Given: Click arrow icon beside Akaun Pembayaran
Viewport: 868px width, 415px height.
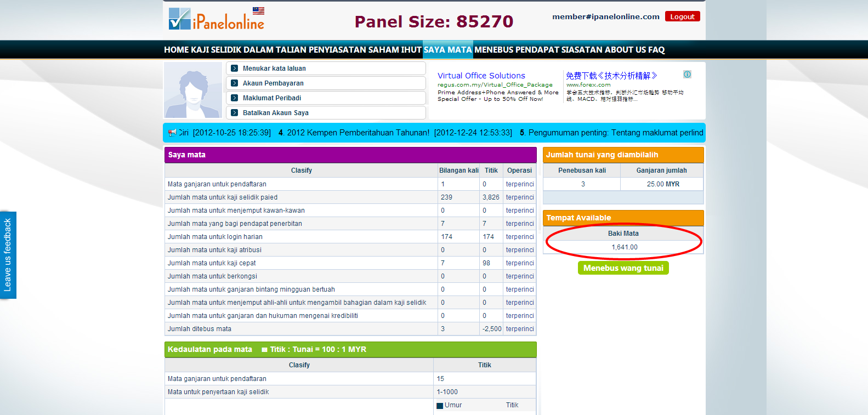Looking at the screenshot, I should (234, 83).
